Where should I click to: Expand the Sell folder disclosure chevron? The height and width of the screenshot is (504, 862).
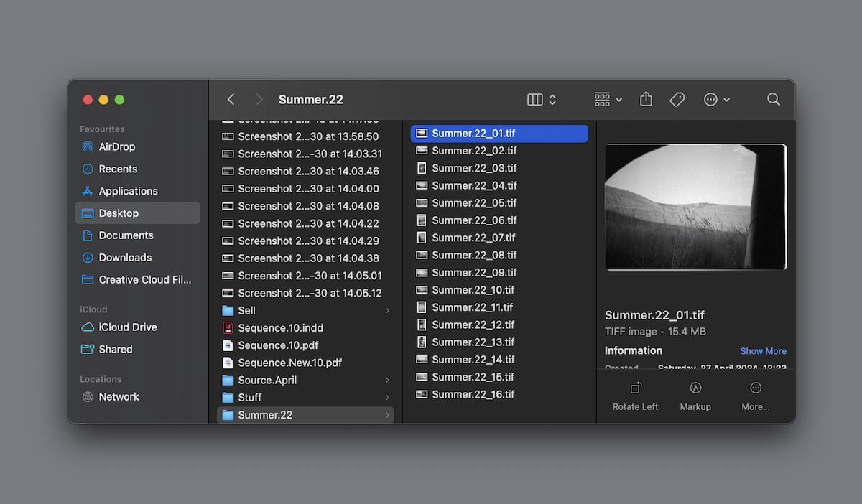click(x=386, y=310)
